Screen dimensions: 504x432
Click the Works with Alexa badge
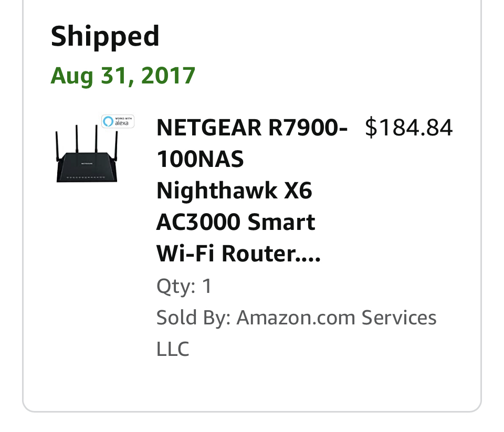118,121
